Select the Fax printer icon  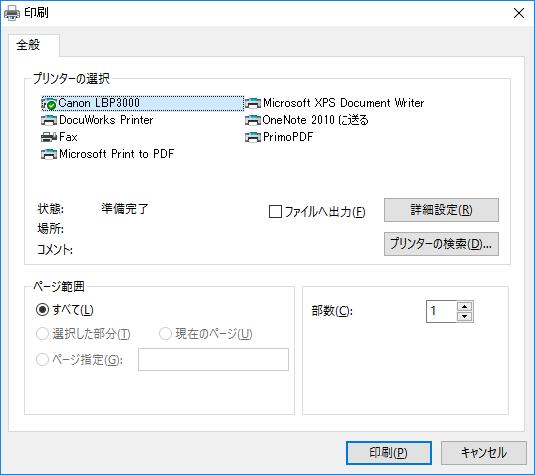pos(49,137)
